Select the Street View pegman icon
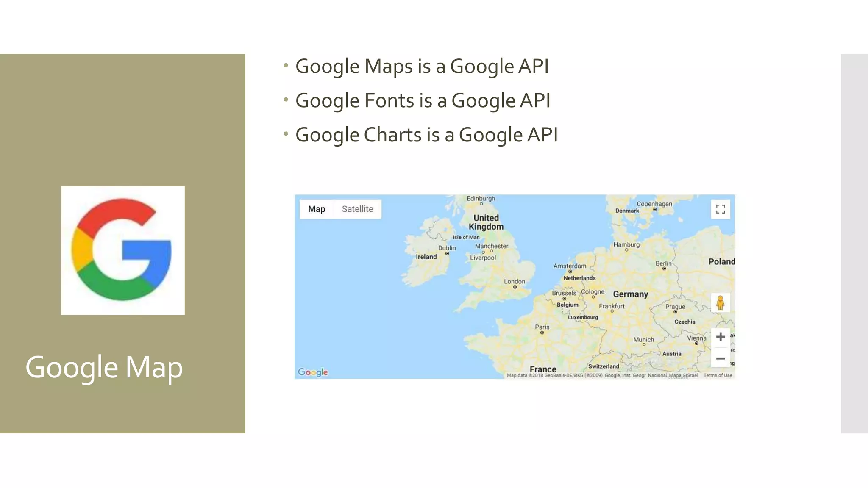 [x=720, y=302]
